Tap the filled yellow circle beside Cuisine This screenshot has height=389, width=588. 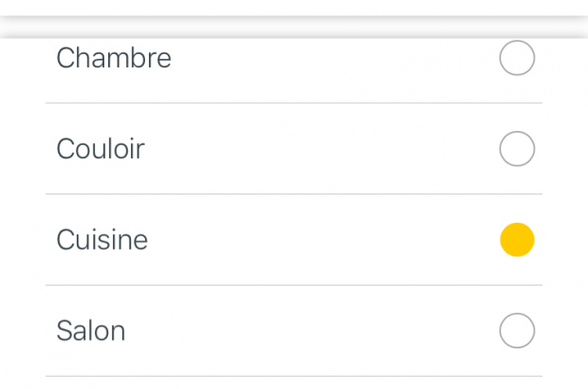[x=517, y=240]
